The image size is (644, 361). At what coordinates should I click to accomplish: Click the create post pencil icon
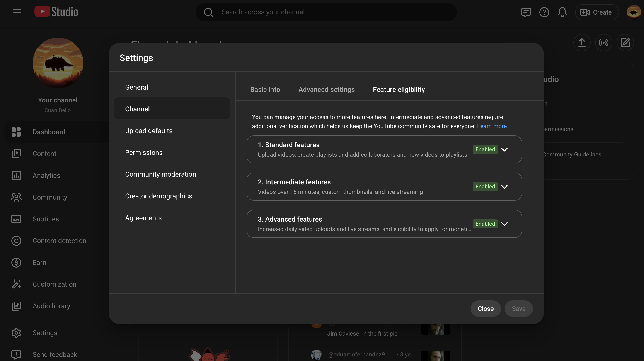(x=625, y=43)
